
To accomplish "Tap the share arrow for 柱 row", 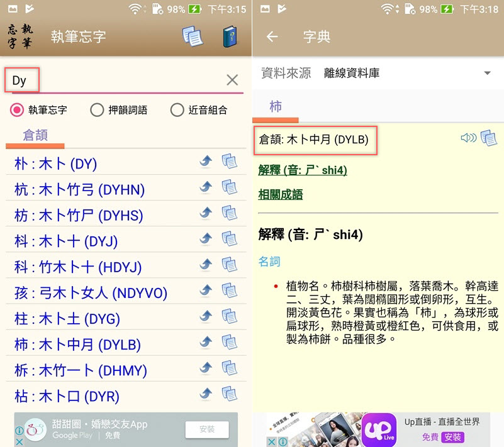I will (206, 316).
